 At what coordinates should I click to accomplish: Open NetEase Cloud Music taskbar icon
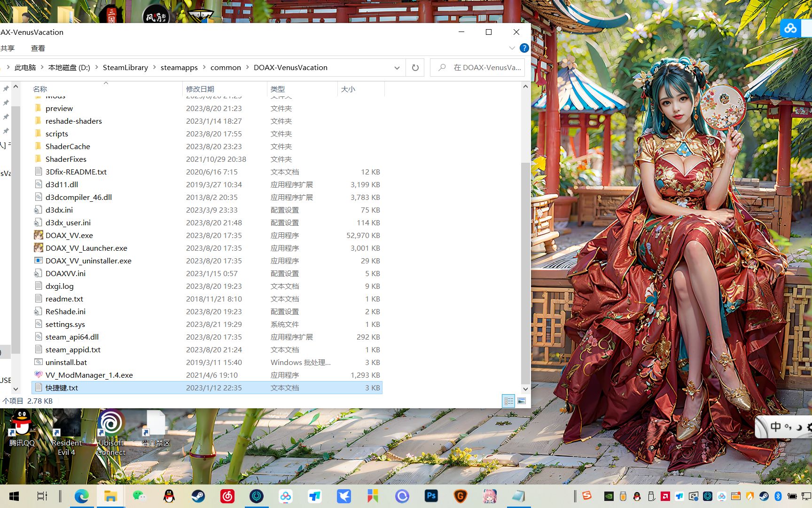pyautogui.click(x=227, y=496)
